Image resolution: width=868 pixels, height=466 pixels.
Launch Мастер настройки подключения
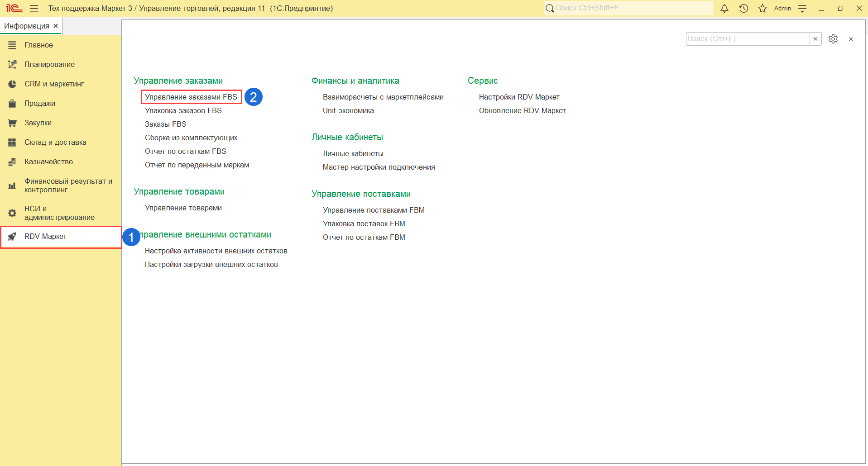[x=379, y=167]
